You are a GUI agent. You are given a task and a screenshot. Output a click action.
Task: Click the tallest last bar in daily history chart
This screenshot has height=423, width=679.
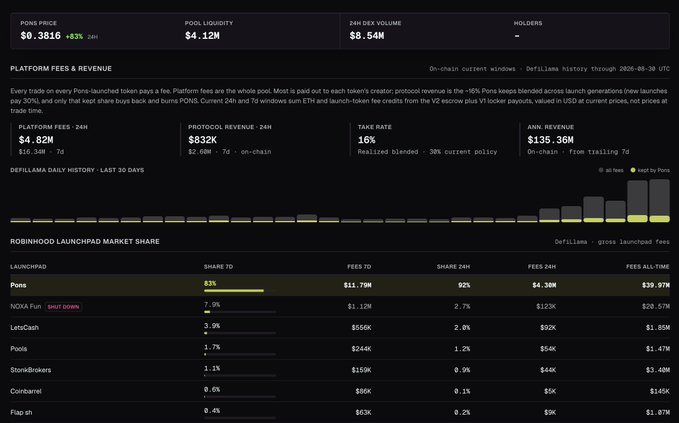660,200
